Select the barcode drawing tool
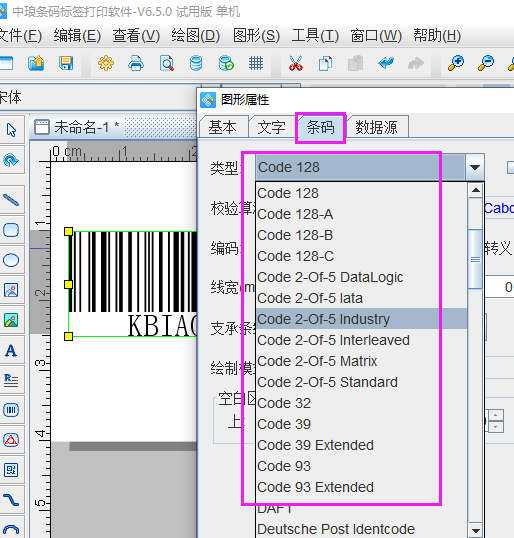The width and height of the screenshot is (514, 538). coord(11,410)
